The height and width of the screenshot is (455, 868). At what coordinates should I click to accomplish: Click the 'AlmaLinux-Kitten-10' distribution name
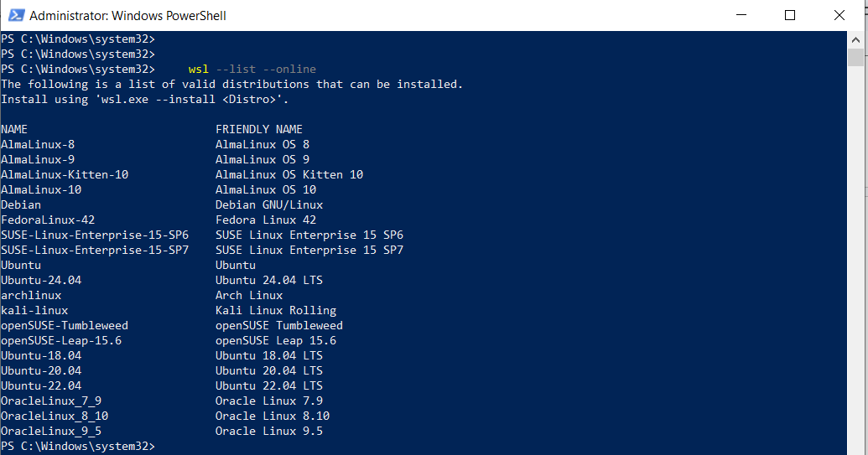tap(65, 174)
